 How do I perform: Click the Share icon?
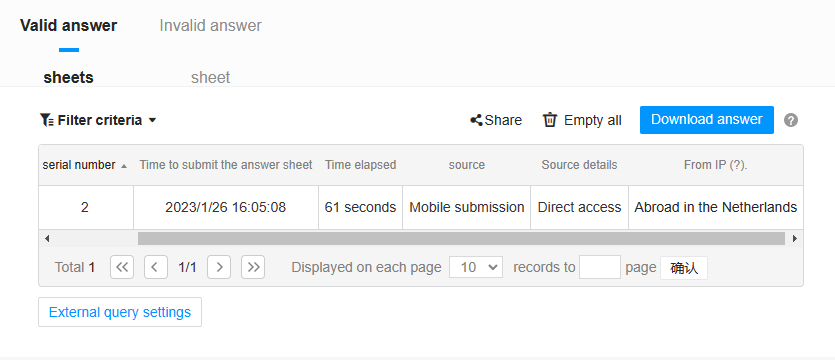pos(476,120)
